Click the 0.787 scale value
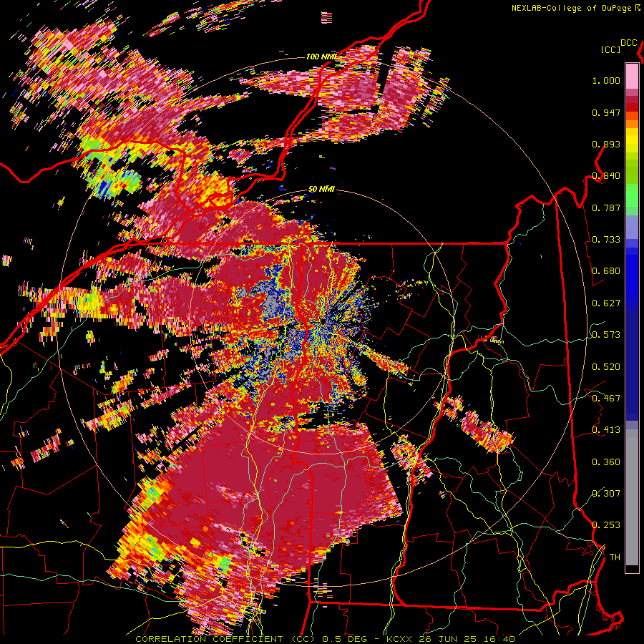The height and width of the screenshot is (644, 644). (606, 208)
